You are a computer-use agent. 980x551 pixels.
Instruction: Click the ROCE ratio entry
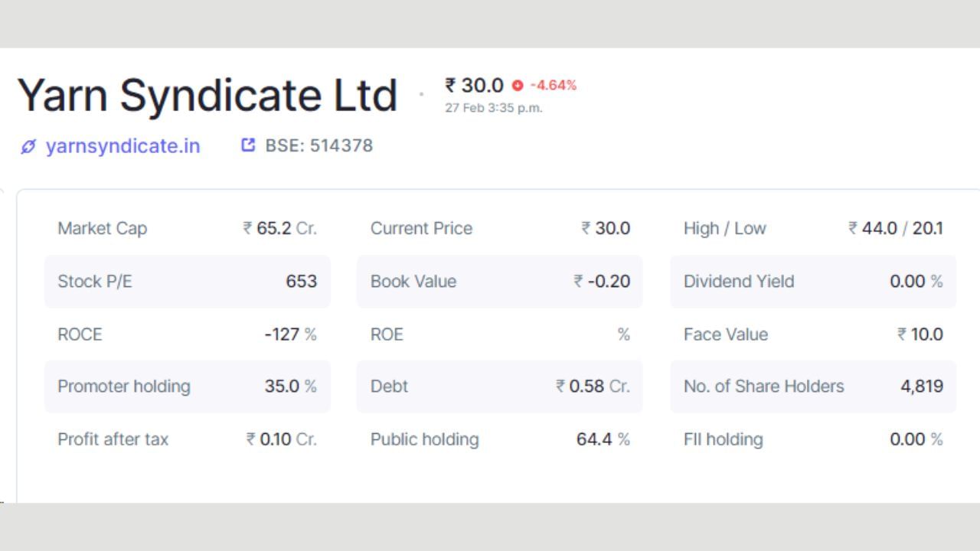point(187,334)
